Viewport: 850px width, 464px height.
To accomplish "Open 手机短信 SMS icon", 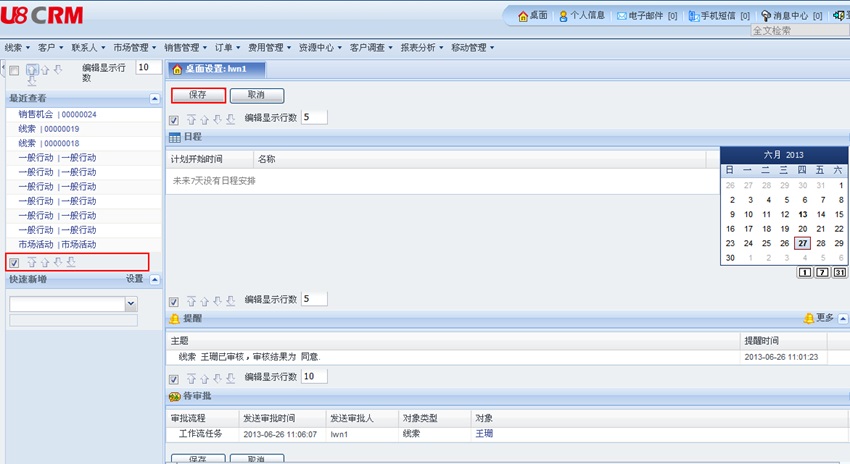I will [x=694, y=16].
